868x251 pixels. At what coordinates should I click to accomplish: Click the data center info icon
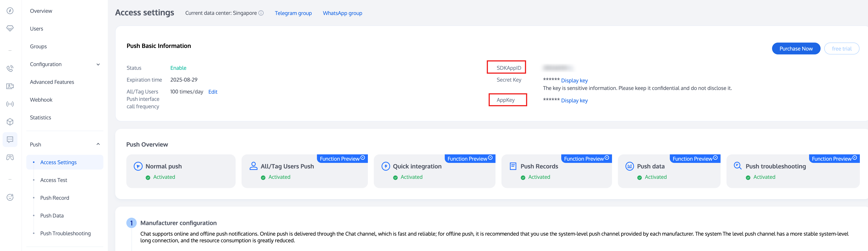(261, 13)
